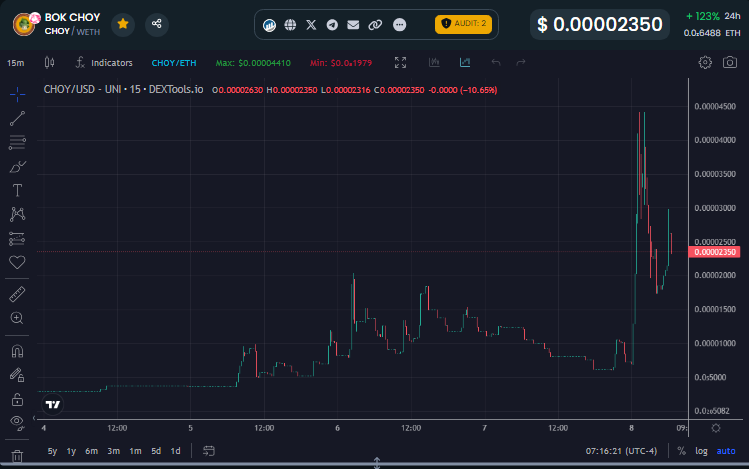Click the highlighted line chart mode icon
Screen dimensions: 749x469
465,63
